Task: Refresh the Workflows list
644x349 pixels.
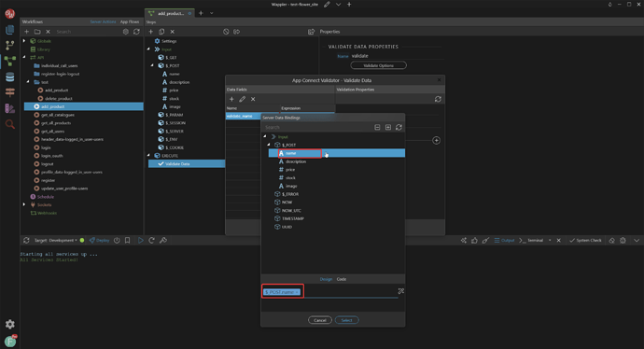Action: (136, 32)
